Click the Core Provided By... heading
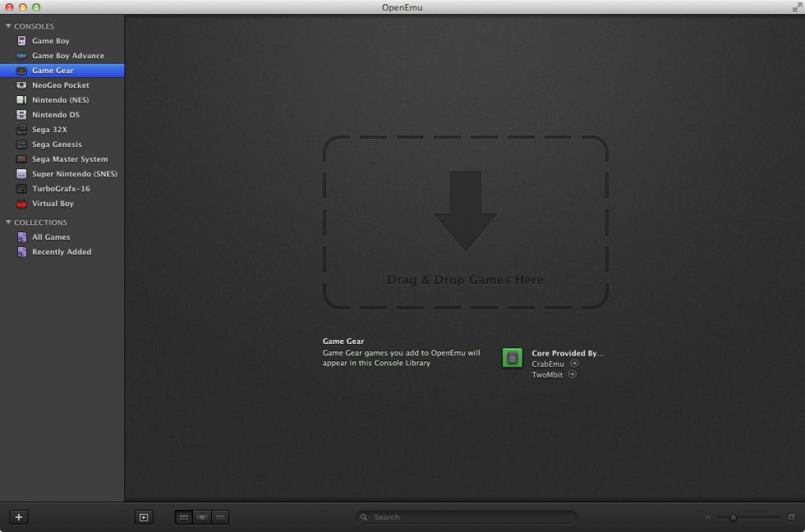 (x=568, y=353)
